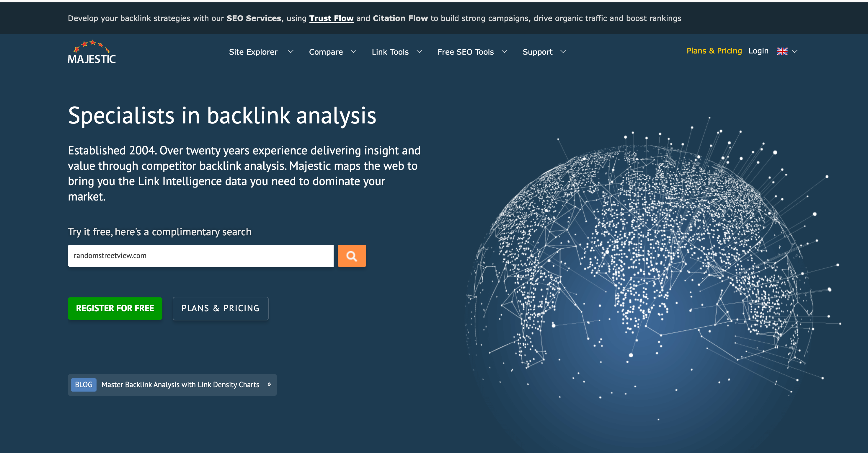Focus the complimentary search input field
Image resolution: width=868 pixels, height=453 pixels.
200,256
